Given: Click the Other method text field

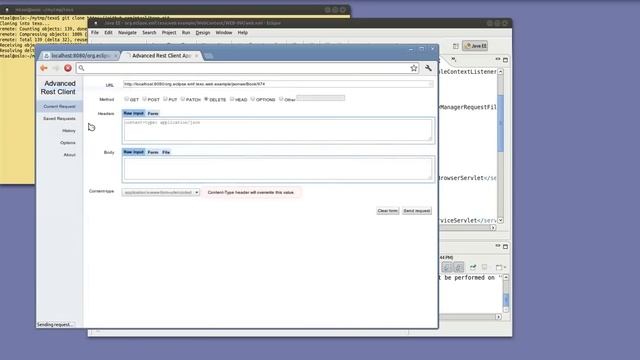Looking at the screenshot, I should click(321, 98).
